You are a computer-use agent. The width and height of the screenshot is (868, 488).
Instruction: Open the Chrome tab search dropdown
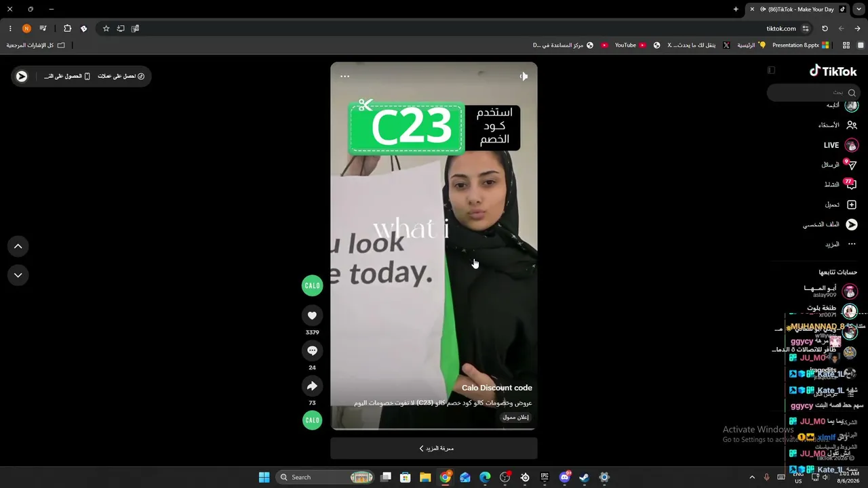pyautogui.click(x=859, y=9)
